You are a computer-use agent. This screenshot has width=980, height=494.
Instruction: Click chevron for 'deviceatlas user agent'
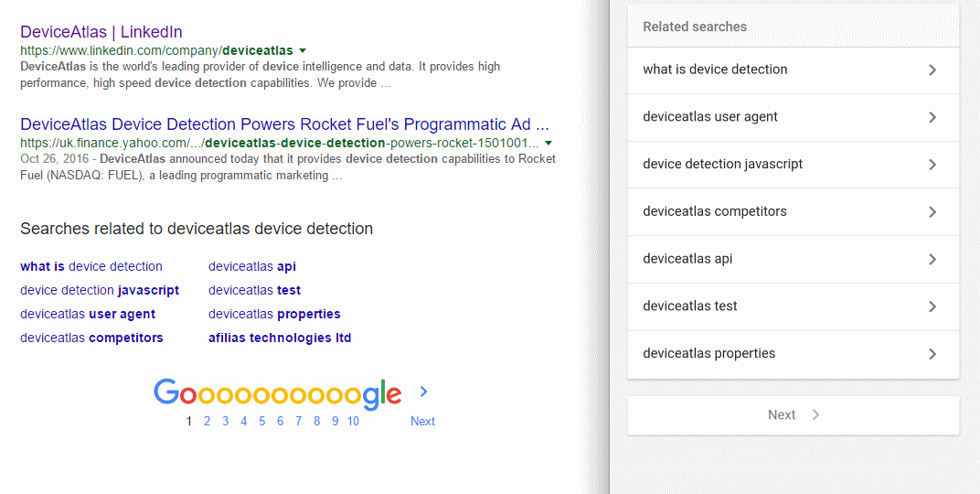932,117
